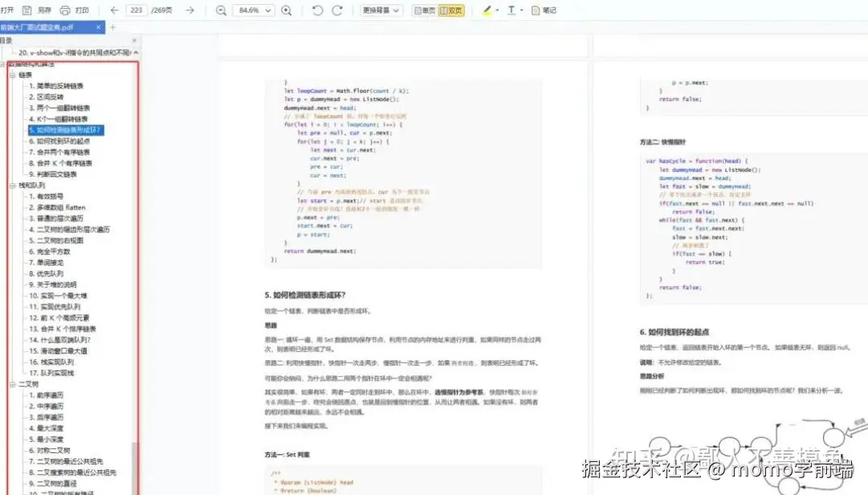Click the page number field showing 223
Image resolution: width=868 pixels, height=495 pixels.
pos(137,10)
